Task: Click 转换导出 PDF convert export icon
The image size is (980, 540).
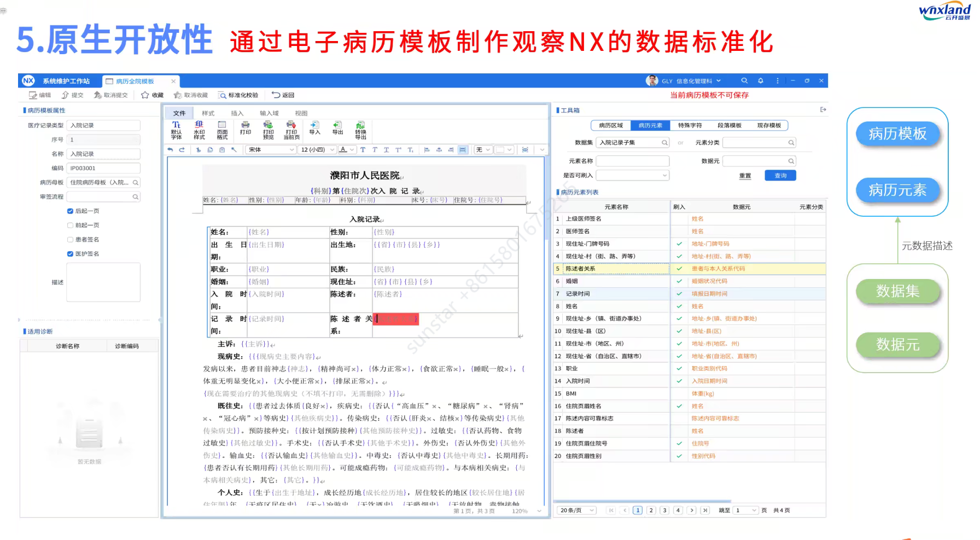Action: pyautogui.click(x=360, y=130)
